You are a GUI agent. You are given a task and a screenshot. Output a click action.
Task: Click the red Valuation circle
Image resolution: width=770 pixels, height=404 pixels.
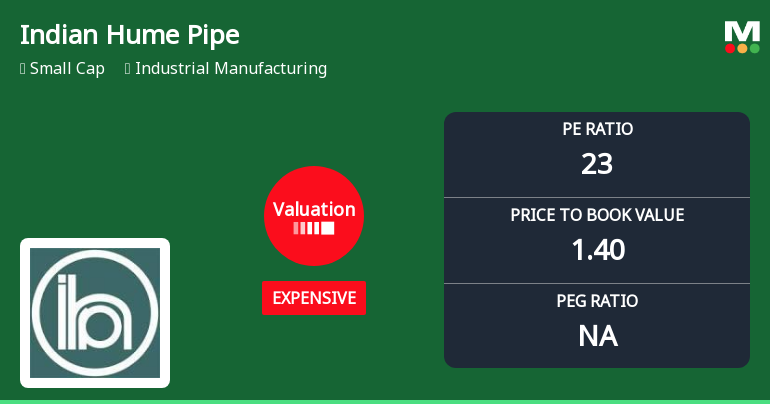click(314, 216)
